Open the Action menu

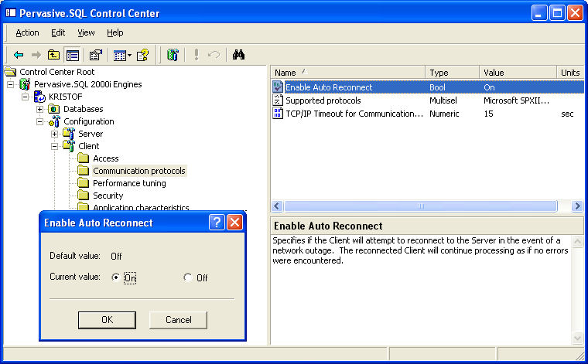[x=27, y=32]
